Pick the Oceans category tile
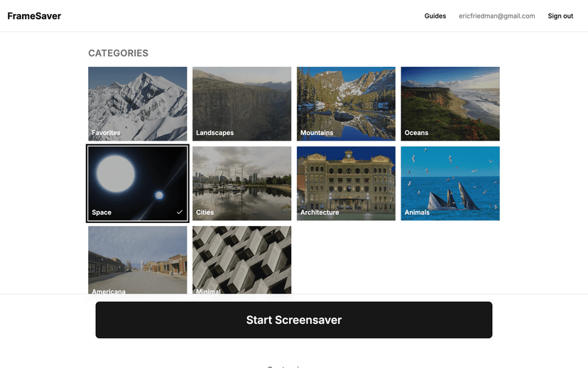 point(450,104)
